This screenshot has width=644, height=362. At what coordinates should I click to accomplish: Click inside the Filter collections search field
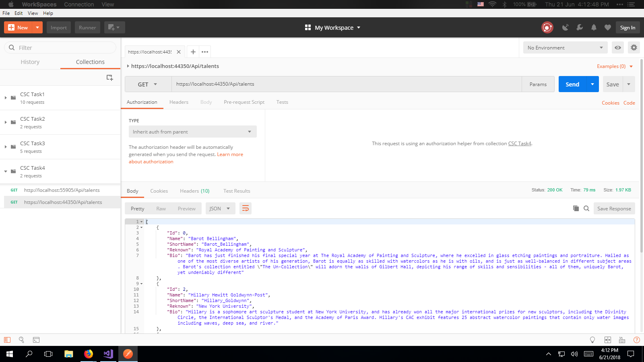(60, 47)
